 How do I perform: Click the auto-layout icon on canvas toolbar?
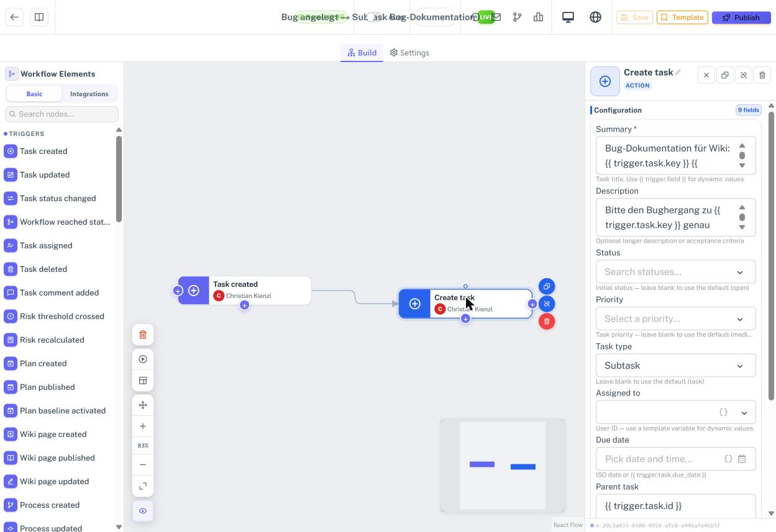pos(143,381)
